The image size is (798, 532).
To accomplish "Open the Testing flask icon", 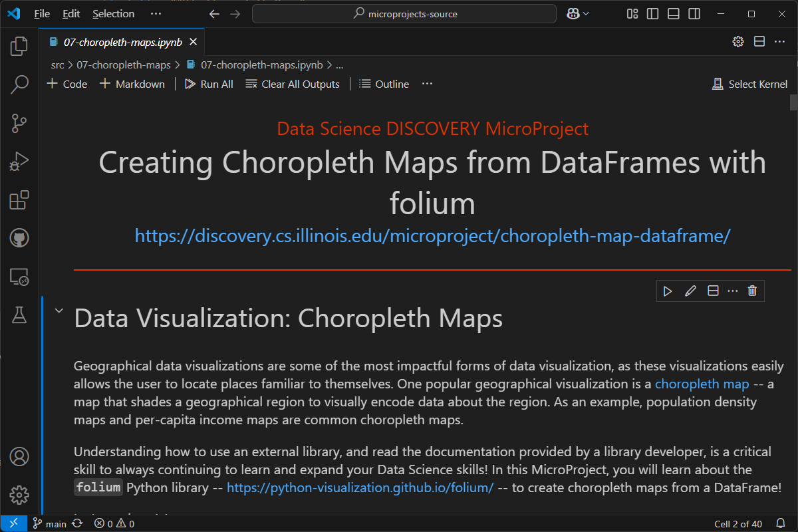I will tap(19, 315).
